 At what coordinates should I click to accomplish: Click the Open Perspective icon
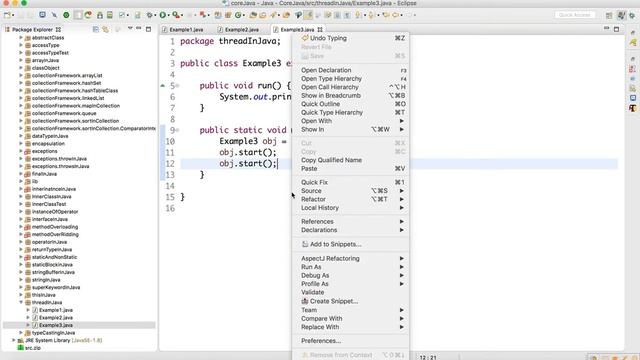[609, 15]
